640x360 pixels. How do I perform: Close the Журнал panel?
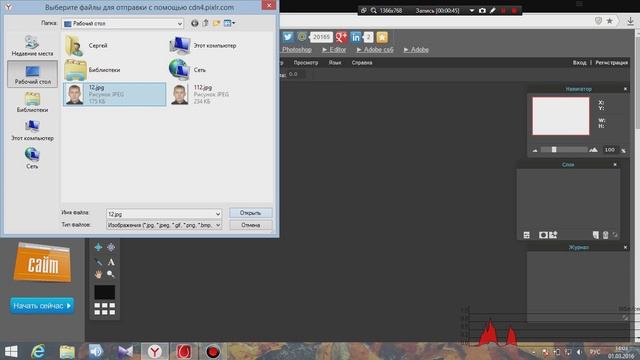point(625,247)
